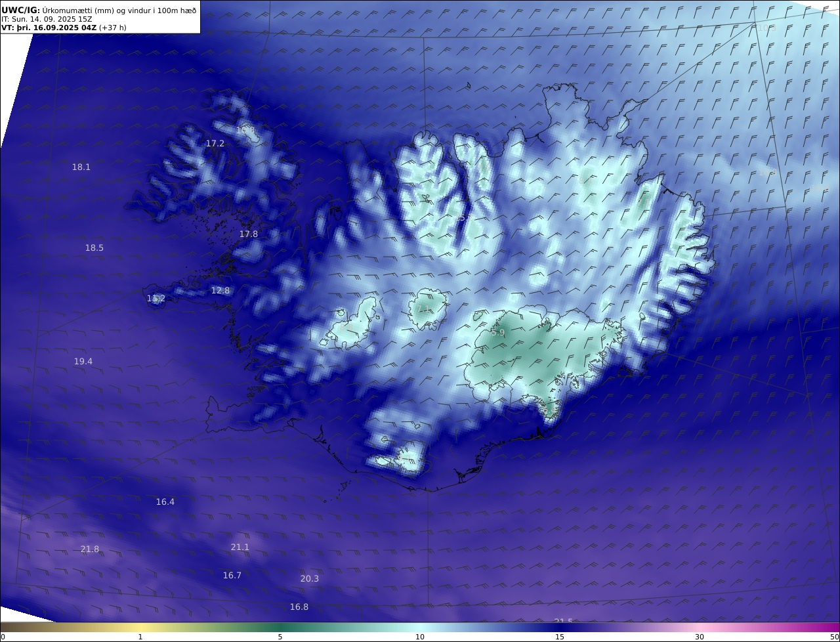This screenshot has height=642, width=840.
Task: Click the color scale label 5
Action: 280,637
